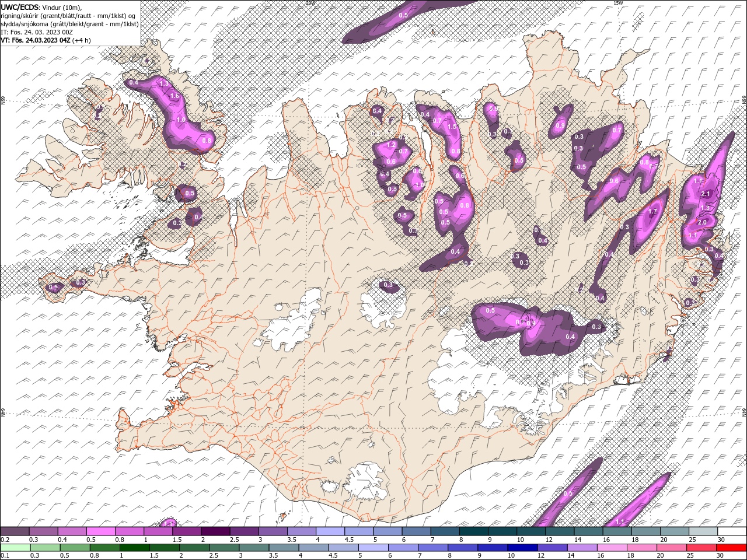Click the violet 12 rain legend swatch
The image size is (747, 560).
553,548
